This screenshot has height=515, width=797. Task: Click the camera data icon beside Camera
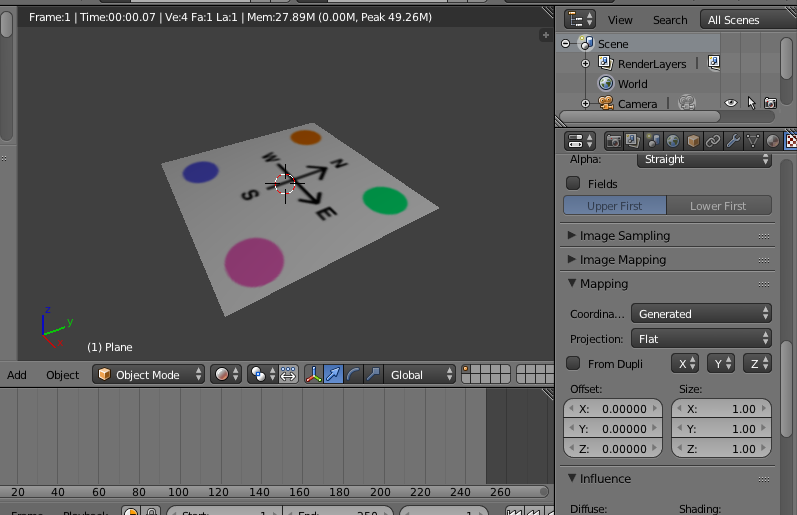pos(687,103)
